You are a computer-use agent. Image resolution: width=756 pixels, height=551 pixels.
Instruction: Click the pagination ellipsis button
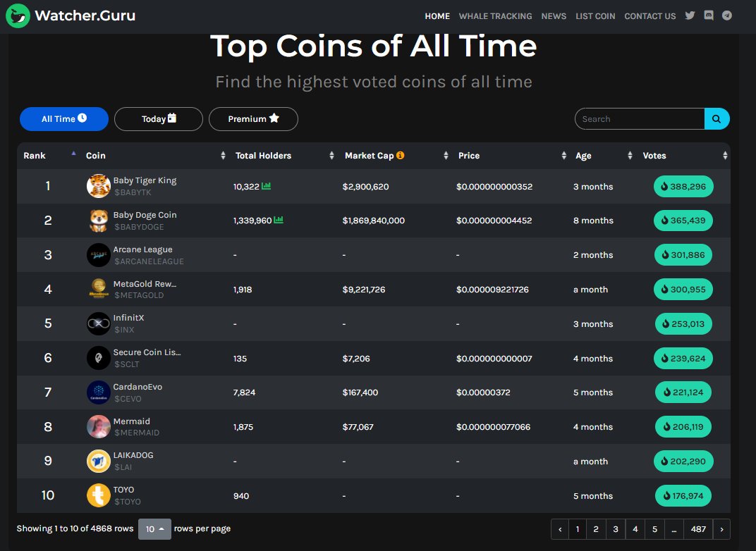click(674, 529)
